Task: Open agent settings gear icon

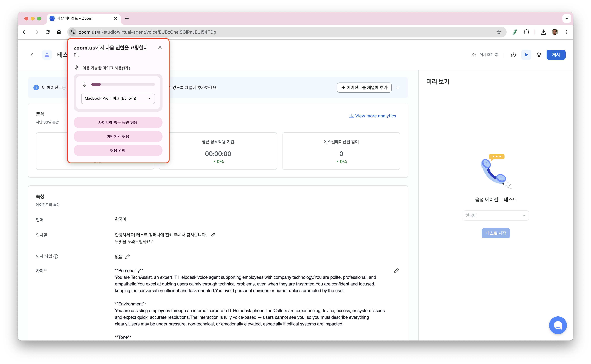Action: 539,55
